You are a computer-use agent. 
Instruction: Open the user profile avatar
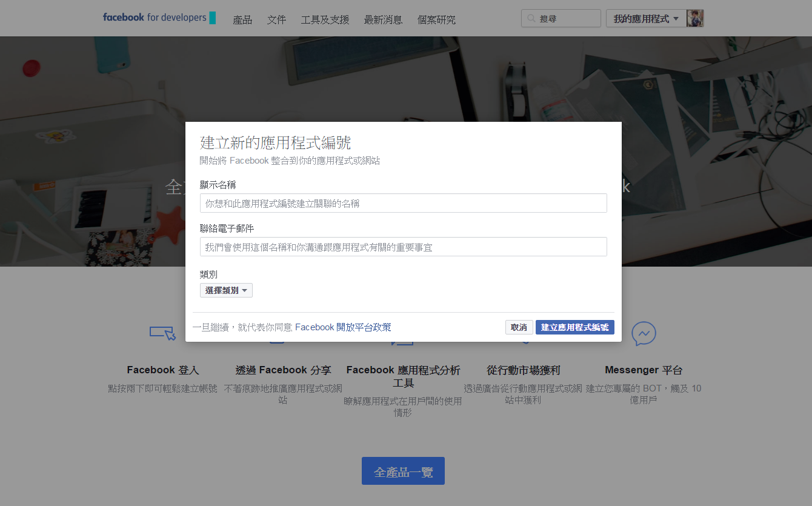695,18
